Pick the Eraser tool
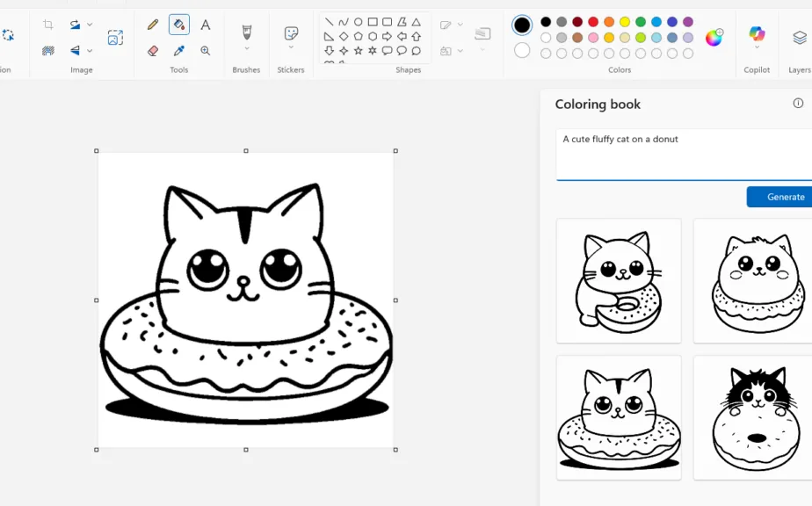 click(153, 51)
